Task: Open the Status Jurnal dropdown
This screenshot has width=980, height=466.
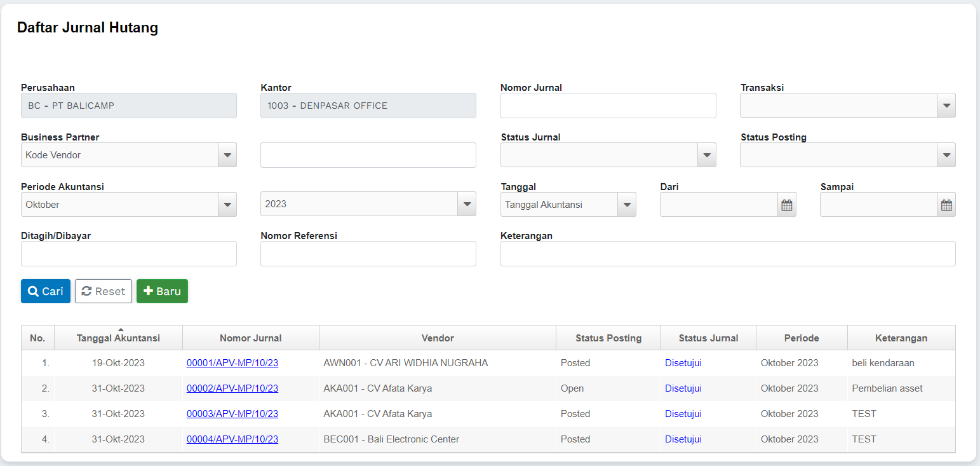Action: 706,155
